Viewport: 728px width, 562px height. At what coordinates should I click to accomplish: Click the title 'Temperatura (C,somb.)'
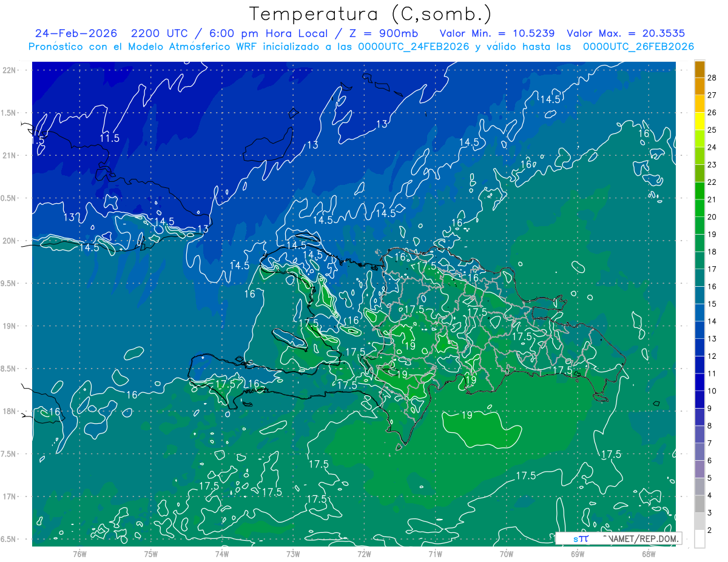point(370,14)
